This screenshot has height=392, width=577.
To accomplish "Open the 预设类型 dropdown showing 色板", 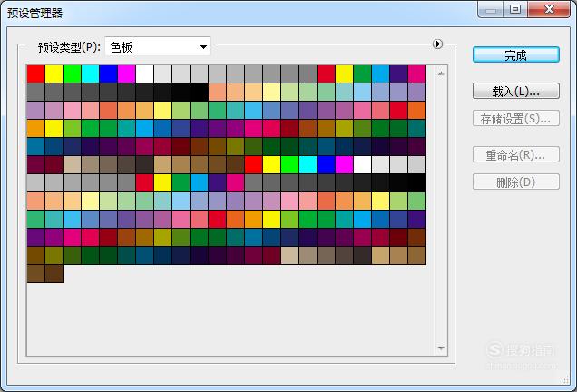I will 158,47.
